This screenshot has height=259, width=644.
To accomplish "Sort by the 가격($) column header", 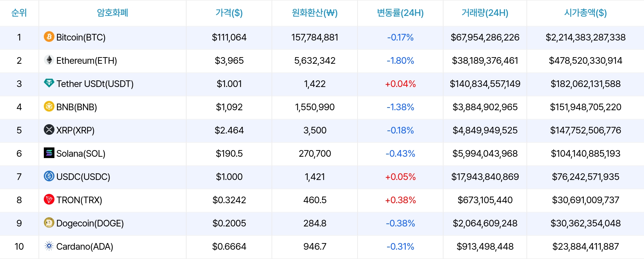I will point(229,13).
